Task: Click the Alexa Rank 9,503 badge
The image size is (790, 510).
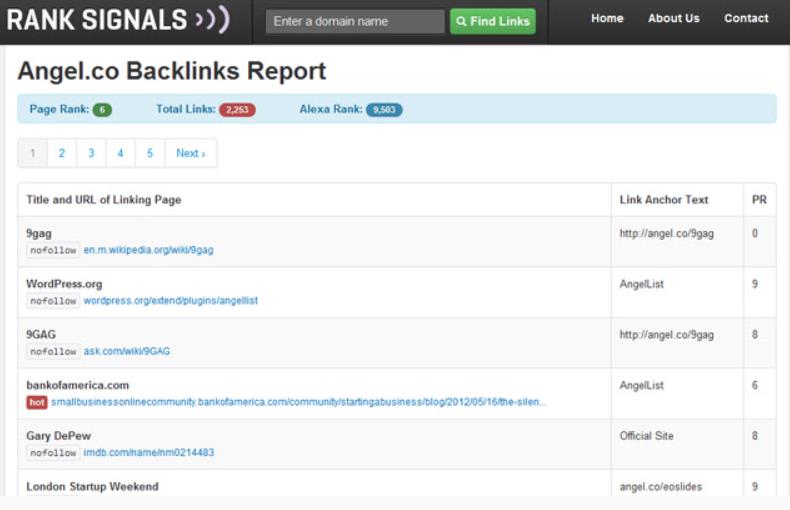Action: coord(384,110)
